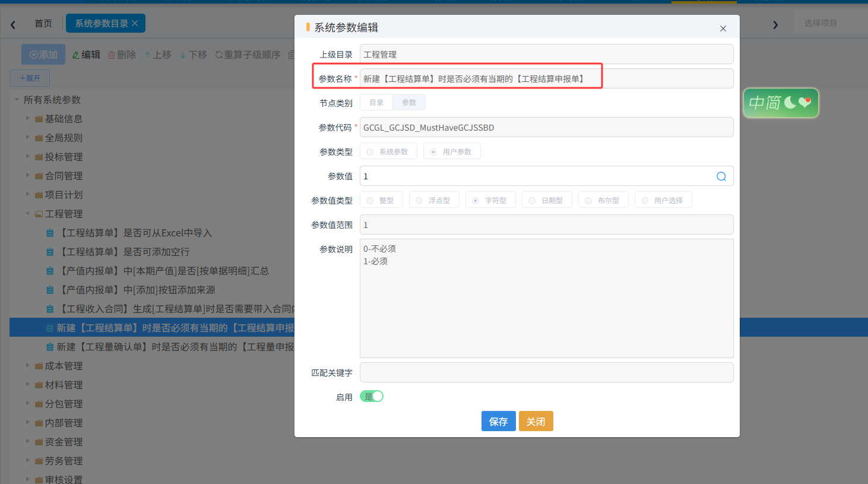
Task: Close the 系统参数编辑 dialog with X
Action: click(x=723, y=29)
